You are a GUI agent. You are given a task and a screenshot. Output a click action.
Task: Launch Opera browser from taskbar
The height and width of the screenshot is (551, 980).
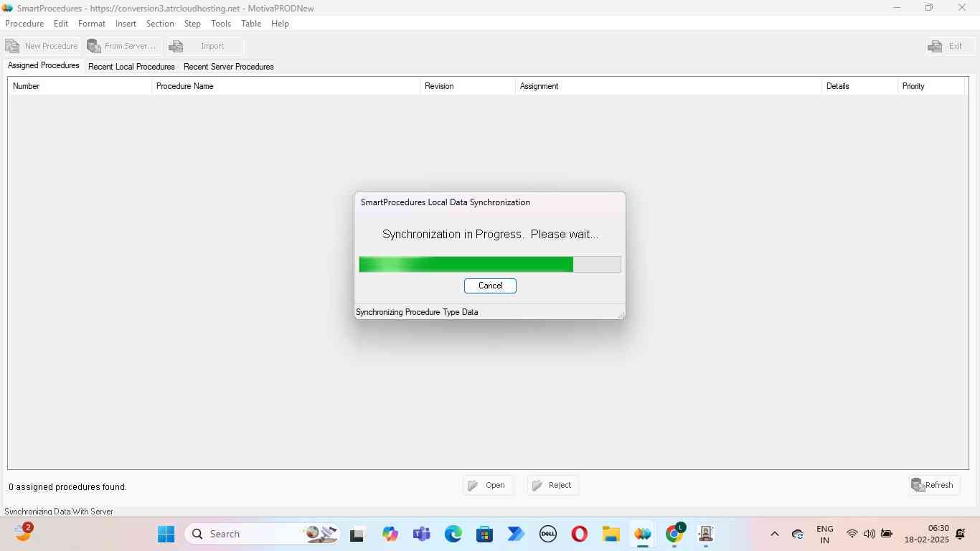[x=579, y=534]
